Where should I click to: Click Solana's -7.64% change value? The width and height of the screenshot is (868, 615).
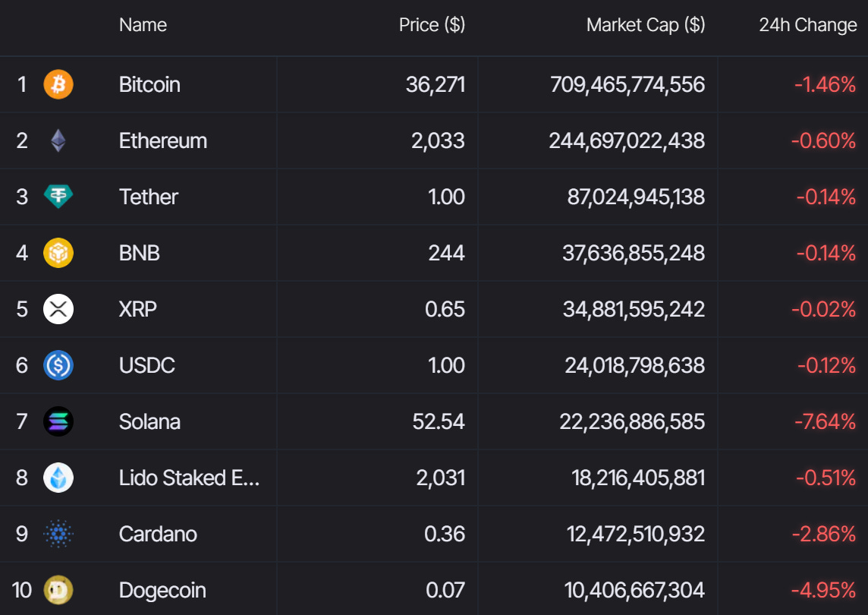pos(825,421)
